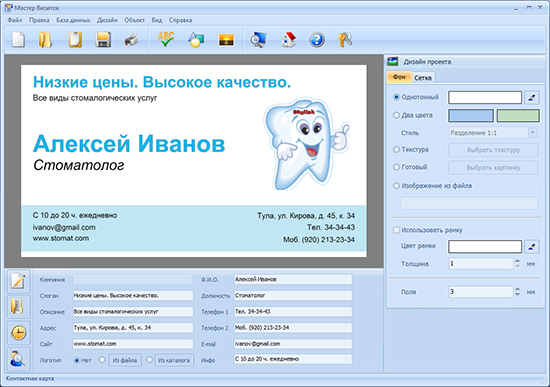The image size is (550, 387).
Task: Select the radio button before Из каталога
Action: (x=149, y=360)
